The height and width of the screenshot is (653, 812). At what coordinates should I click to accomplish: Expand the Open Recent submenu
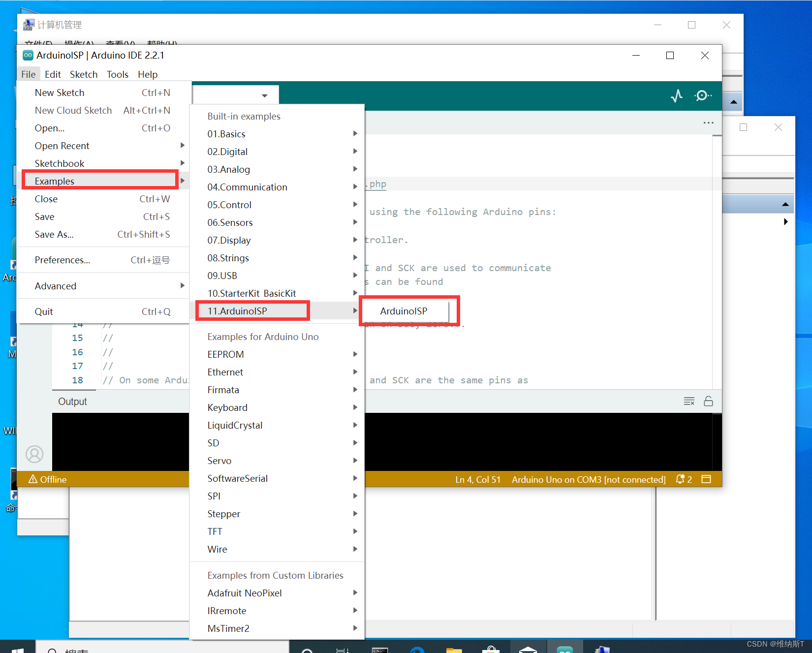[103, 146]
